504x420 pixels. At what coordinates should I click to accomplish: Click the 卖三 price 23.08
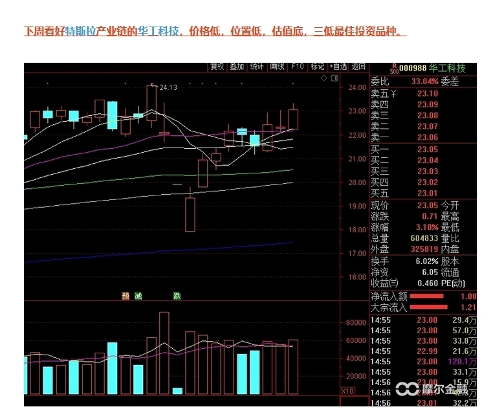point(428,115)
